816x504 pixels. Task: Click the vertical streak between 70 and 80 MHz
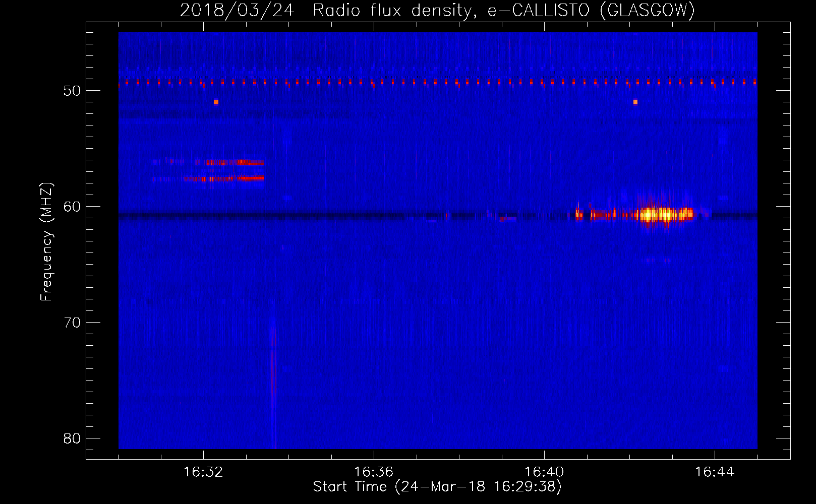pos(273,386)
